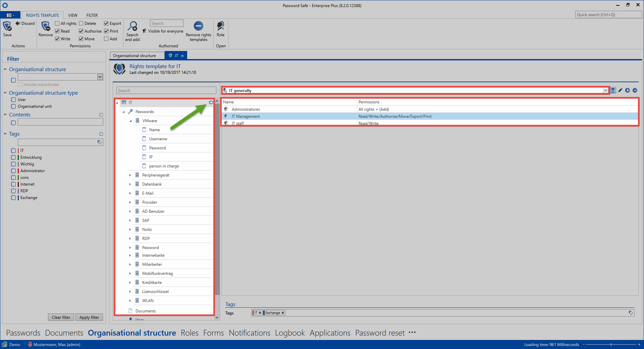Expand the SAP tree node
The width and height of the screenshot is (644, 349).
(x=130, y=220)
